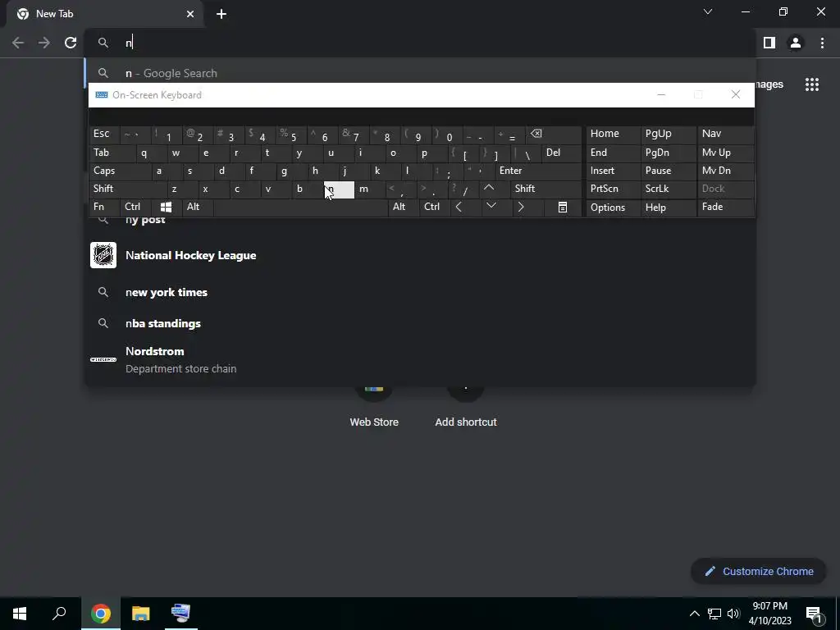Open the tab search dropdown arrow
The width and height of the screenshot is (840, 630).
708,11
